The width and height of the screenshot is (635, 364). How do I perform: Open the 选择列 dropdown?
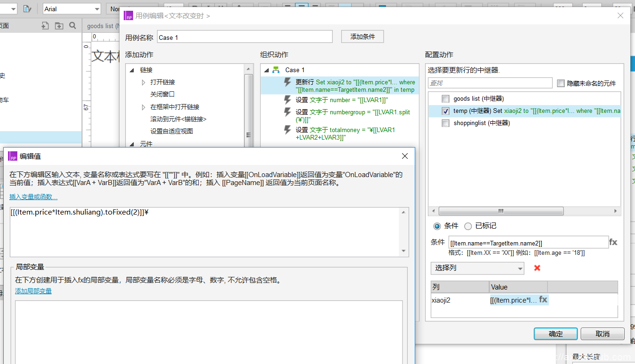click(x=478, y=268)
